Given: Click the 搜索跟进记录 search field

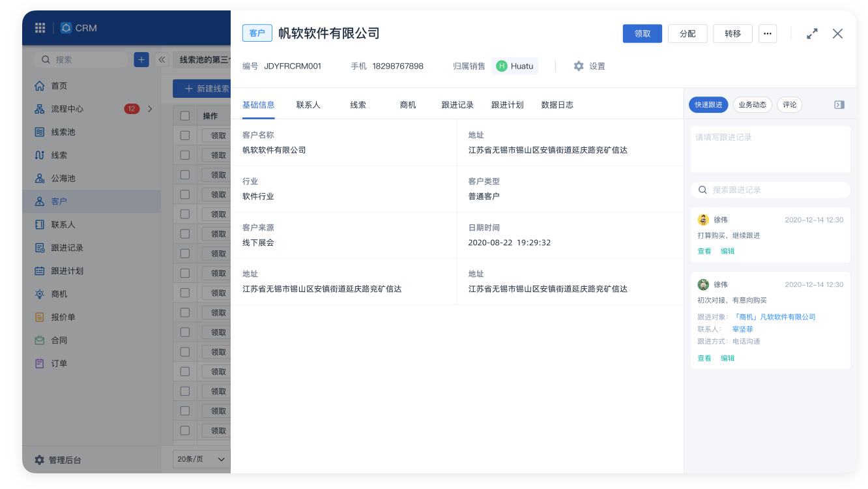Looking at the screenshot, I should click(770, 190).
